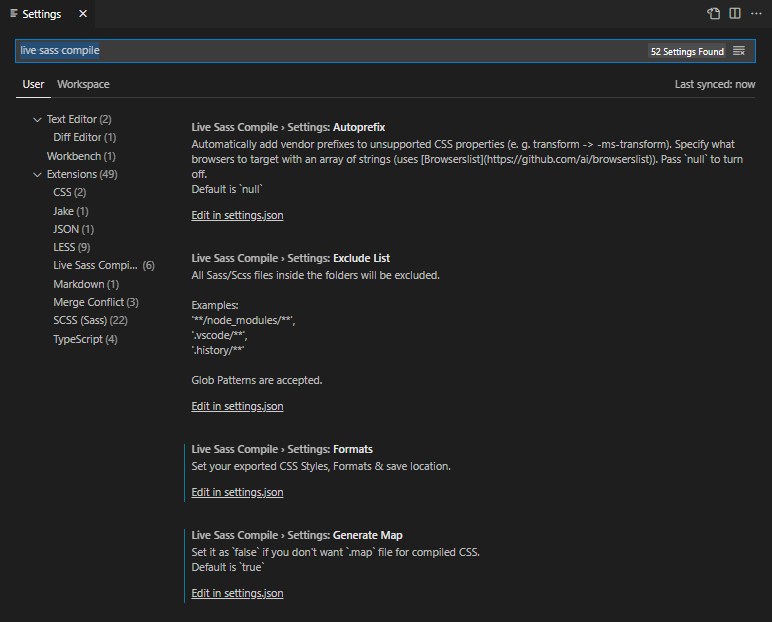Click the Formats setting title
Screen dimensions: 772x622
282,449
